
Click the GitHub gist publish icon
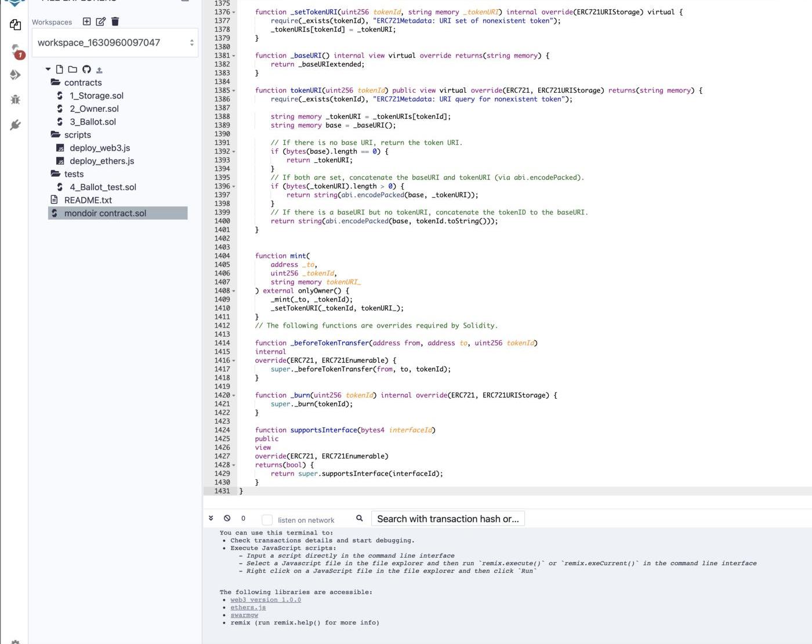point(86,70)
